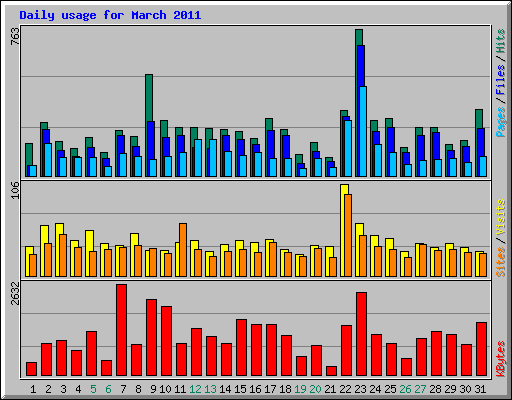Click the 763 axis maximum label
The width and height of the screenshot is (512, 400).
click(x=16, y=36)
